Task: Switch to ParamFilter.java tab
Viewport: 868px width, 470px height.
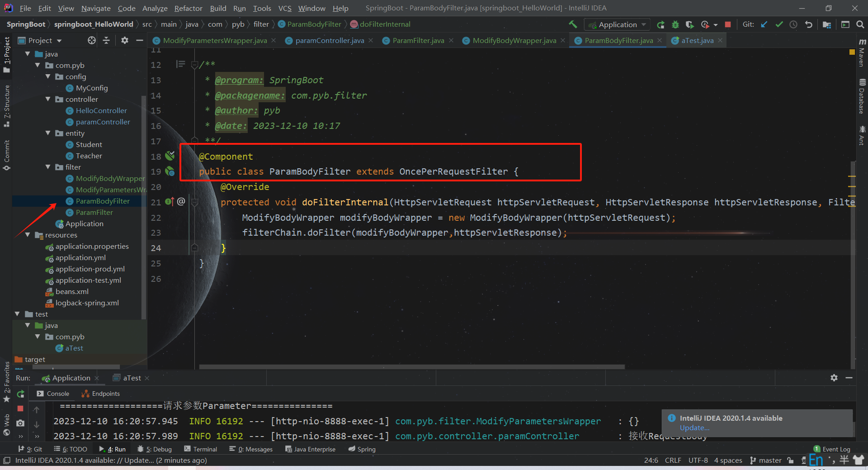Action: pos(418,40)
